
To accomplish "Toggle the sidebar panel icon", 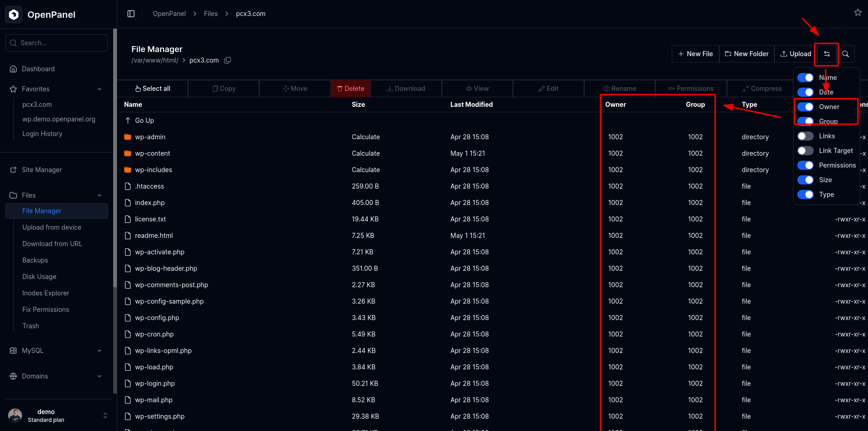I will (131, 14).
